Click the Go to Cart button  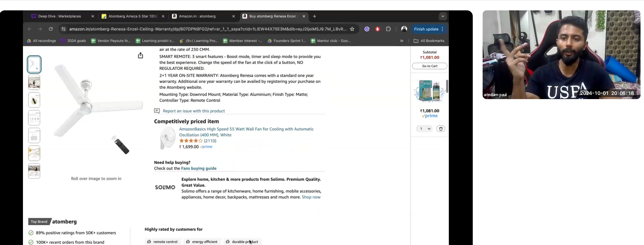430,66
